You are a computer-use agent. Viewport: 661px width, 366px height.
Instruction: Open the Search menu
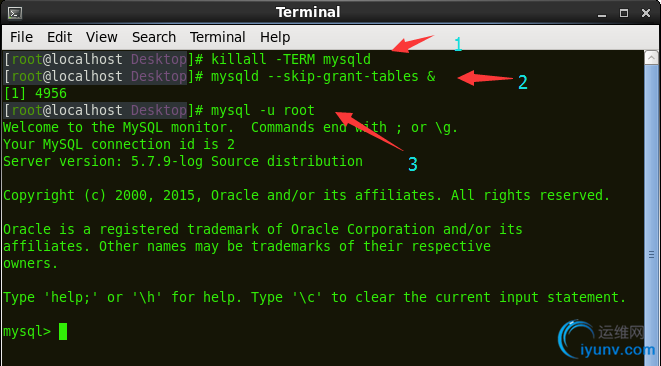pyautogui.click(x=154, y=37)
